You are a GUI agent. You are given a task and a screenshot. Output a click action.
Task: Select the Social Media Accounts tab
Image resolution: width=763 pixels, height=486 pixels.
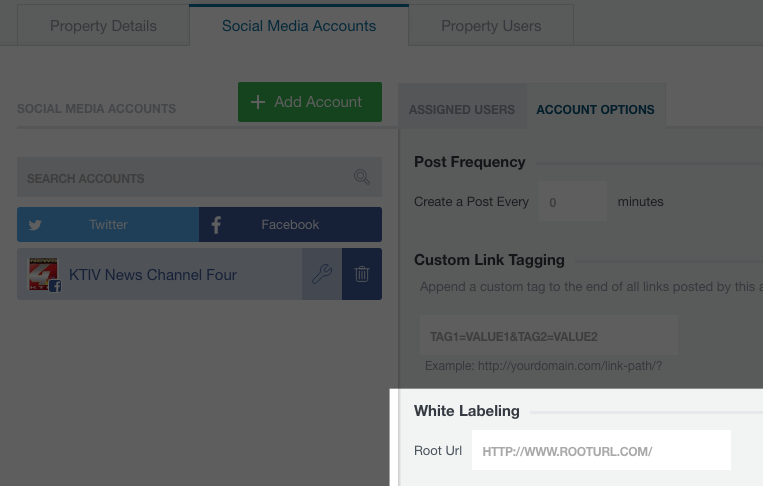[299, 26]
